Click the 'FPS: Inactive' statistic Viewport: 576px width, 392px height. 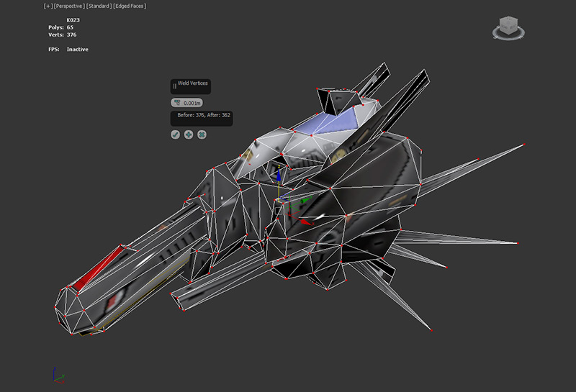pyautogui.click(x=68, y=50)
